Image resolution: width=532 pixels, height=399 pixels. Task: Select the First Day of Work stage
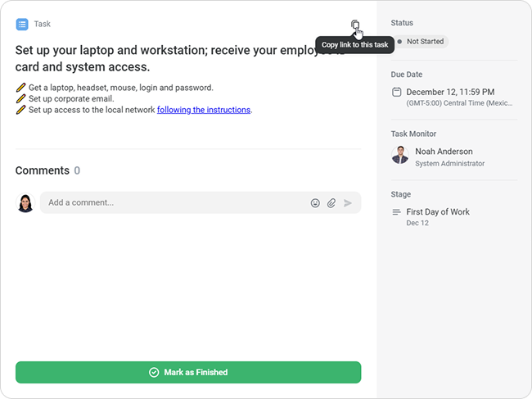coord(438,211)
